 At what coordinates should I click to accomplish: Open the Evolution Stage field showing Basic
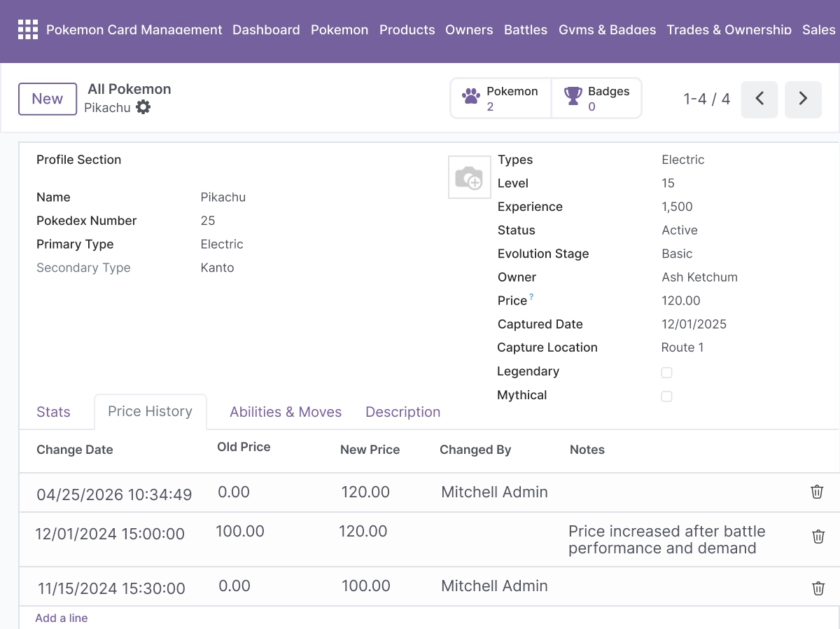(x=742, y=254)
